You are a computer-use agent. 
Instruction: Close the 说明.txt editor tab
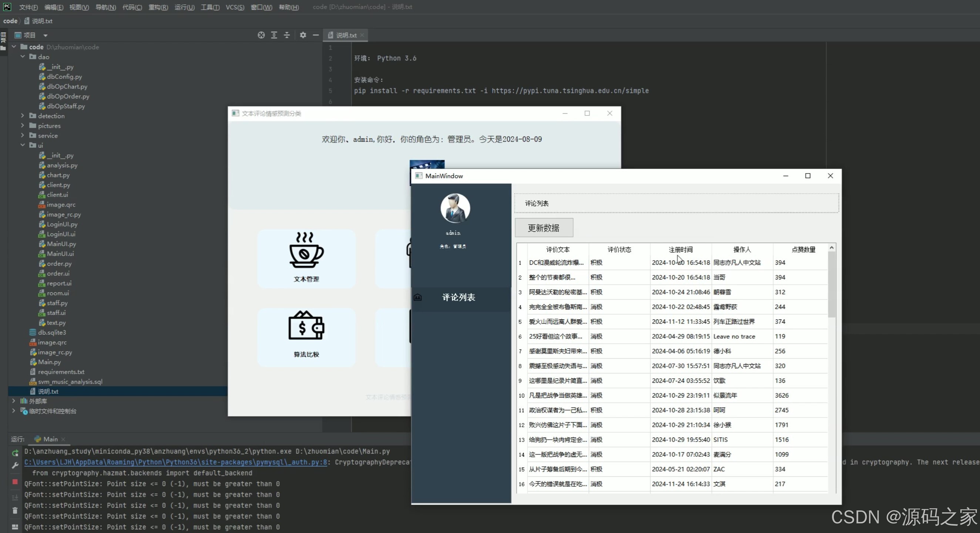click(x=362, y=35)
